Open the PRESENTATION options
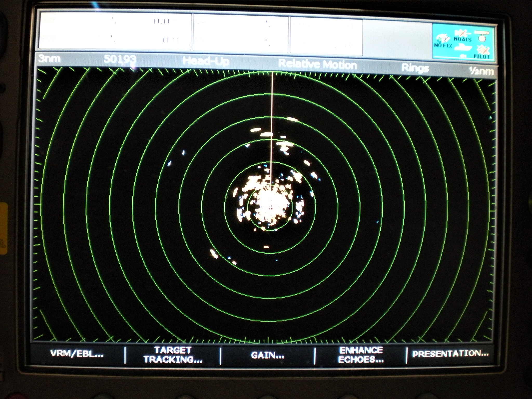This screenshot has width=532, height=399. (x=450, y=354)
